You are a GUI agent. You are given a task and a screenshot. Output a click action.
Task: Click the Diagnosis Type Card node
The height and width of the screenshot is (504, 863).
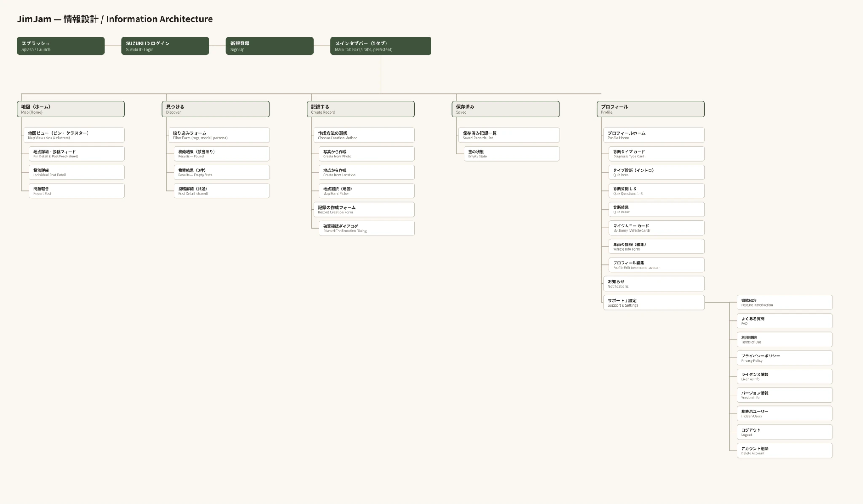pos(657,154)
